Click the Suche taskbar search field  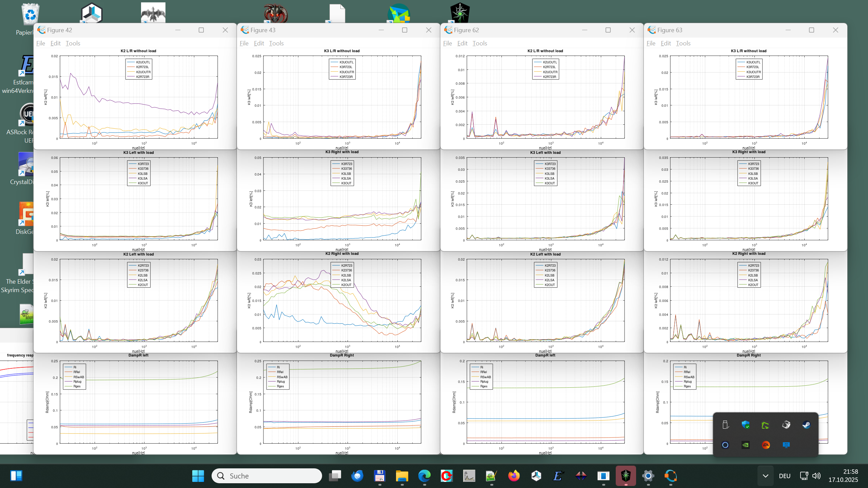click(267, 476)
